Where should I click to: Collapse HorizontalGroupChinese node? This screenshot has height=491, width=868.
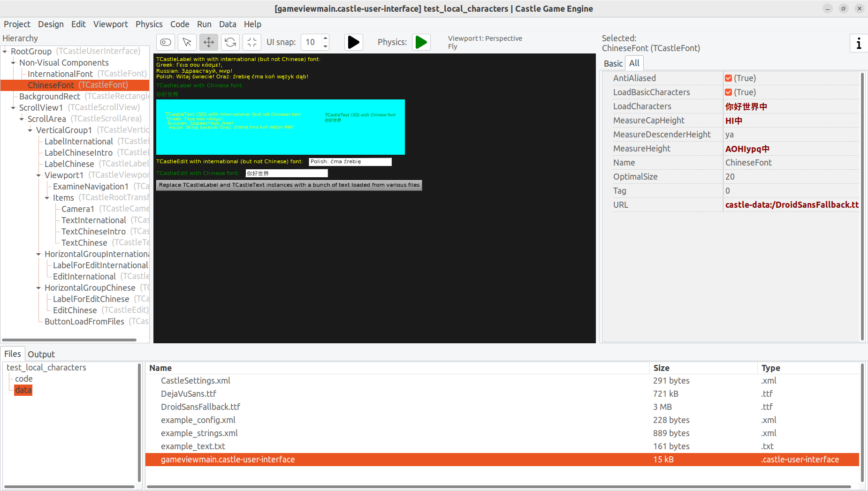(x=39, y=287)
